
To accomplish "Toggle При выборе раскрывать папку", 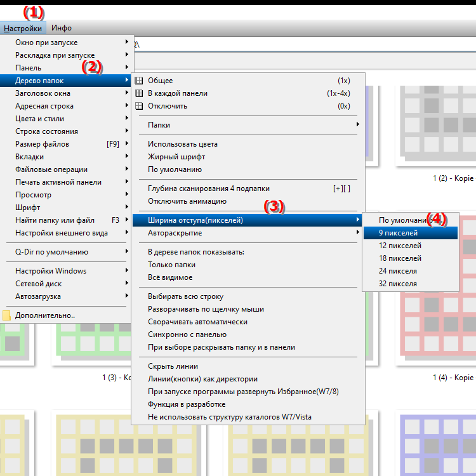I will tap(248, 347).
